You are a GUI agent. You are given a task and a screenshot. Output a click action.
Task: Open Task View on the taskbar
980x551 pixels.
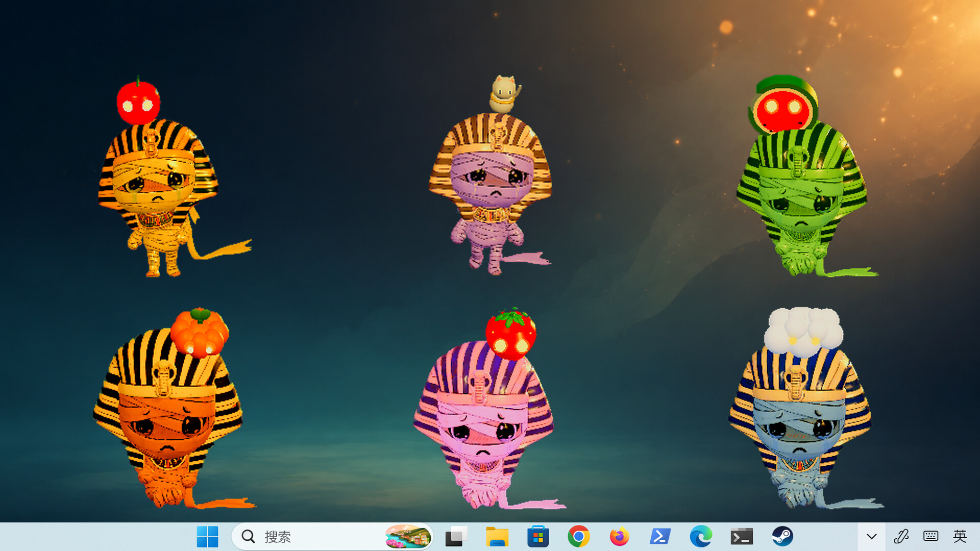click(456, 537)
